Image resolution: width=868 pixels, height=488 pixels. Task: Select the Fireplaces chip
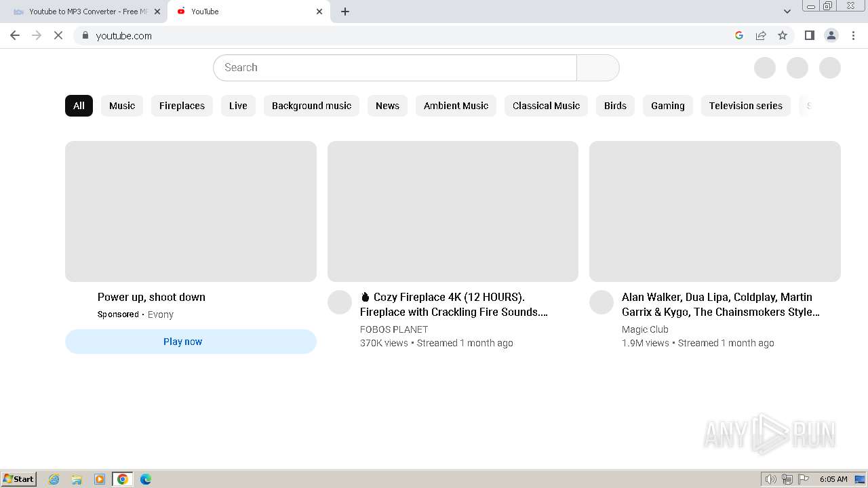coord(182,106)
